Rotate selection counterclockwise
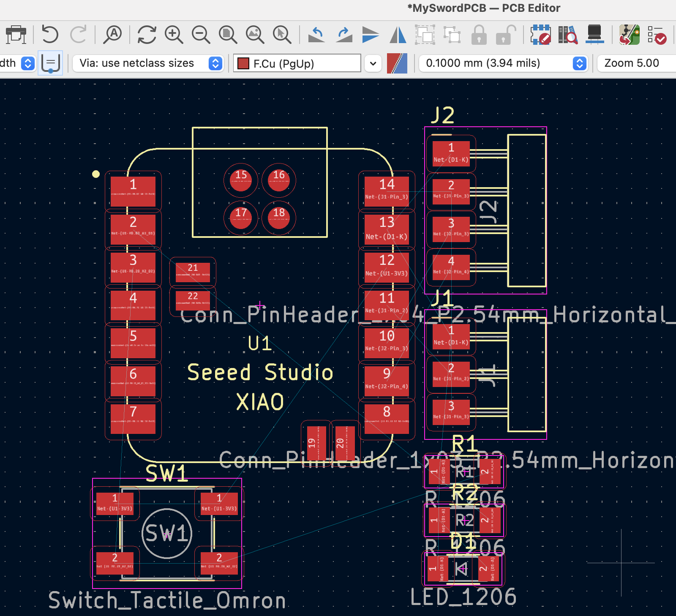The height and width of the screenshot is (616, 676). (316, 35)
